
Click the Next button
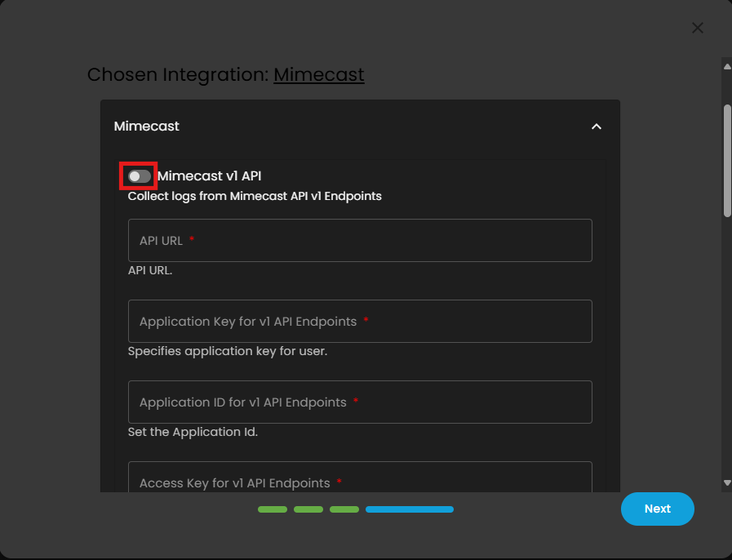(x=657, y=509)
